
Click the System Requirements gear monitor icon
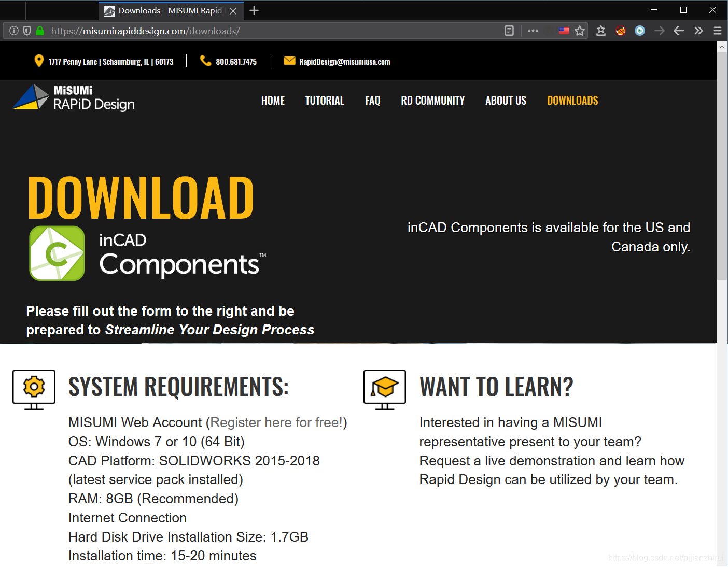(x=34, y=390)
